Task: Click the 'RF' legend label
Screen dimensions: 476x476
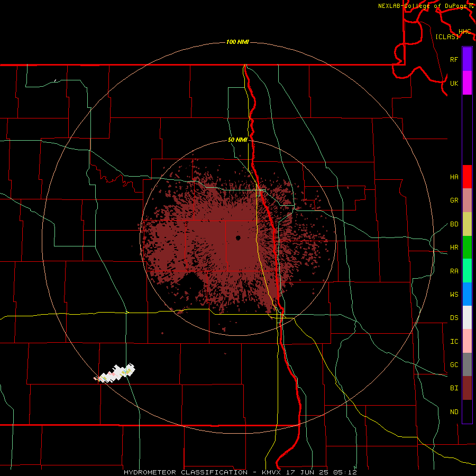Action: pos(454,59)
